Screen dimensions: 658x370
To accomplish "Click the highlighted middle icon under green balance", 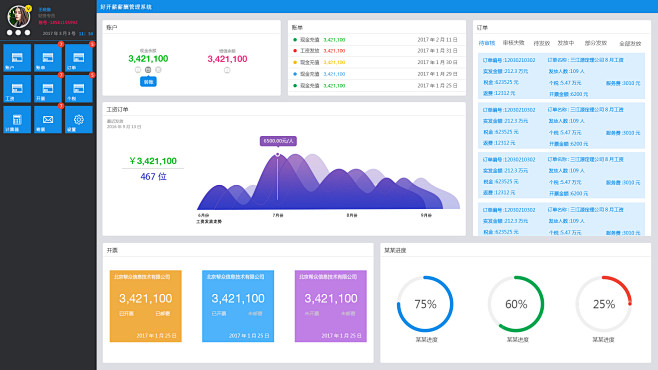I will [x=148, y=70].
